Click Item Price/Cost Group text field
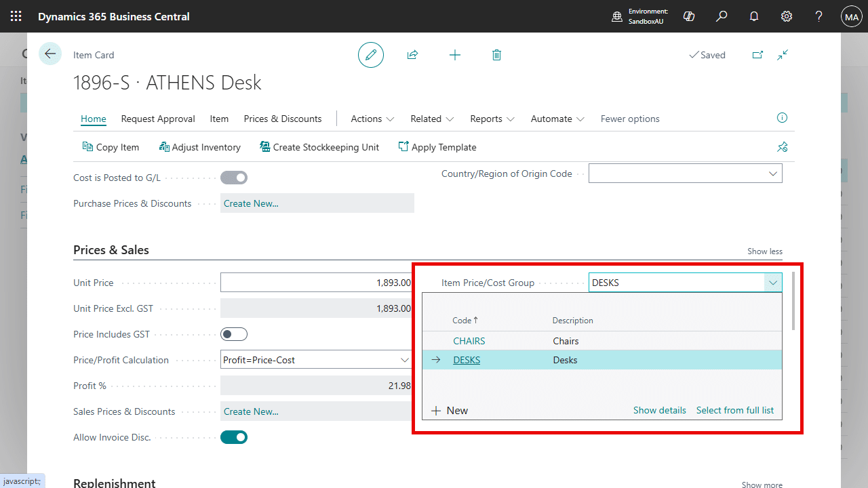The width and height of the screenshot is (868, 488). click(x=676, y=283)
